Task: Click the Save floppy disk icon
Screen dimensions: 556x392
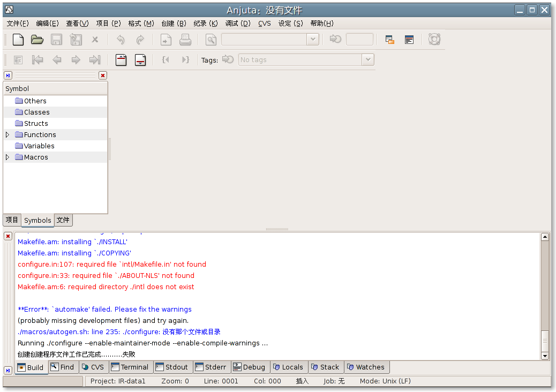Action: coord(56,39)
